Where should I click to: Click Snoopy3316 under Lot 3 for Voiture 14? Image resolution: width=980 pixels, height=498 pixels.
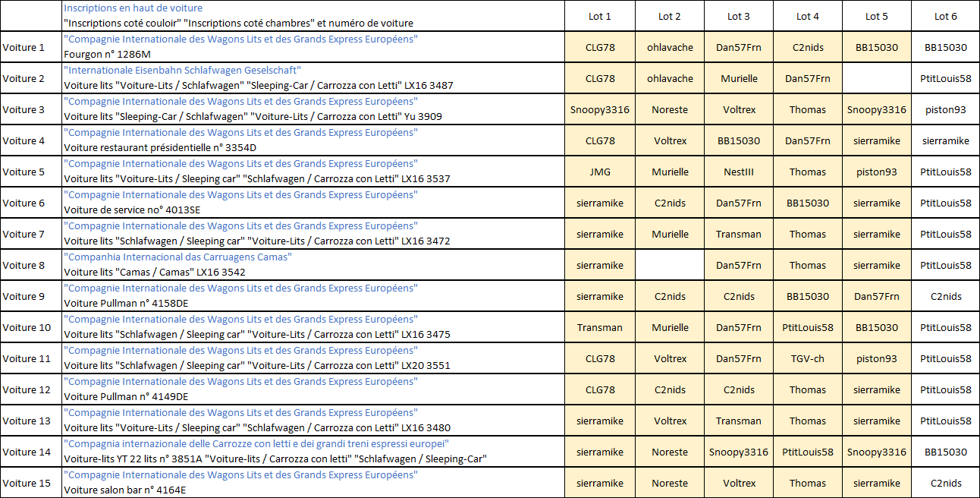[739, 452]
